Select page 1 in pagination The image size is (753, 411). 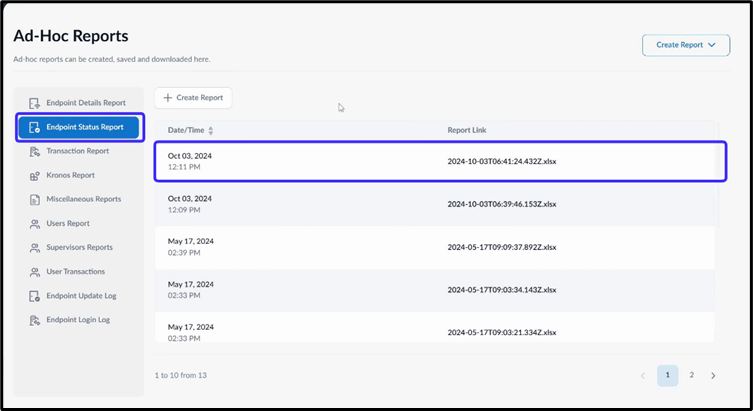point(668,375)
